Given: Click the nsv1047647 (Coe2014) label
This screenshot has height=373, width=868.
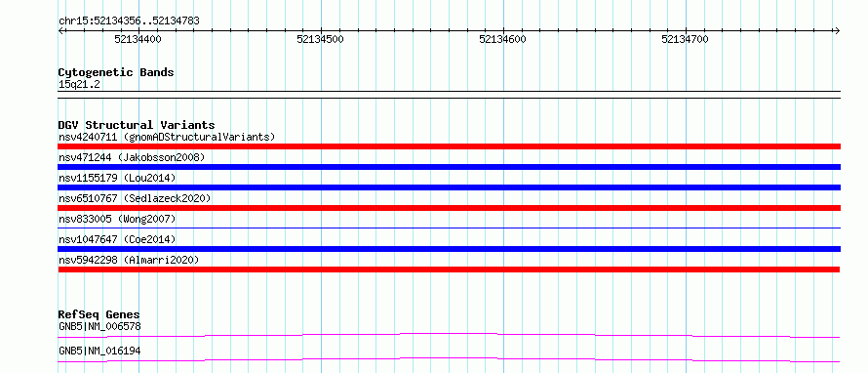Looking at the screenshot, I should 117,239.
